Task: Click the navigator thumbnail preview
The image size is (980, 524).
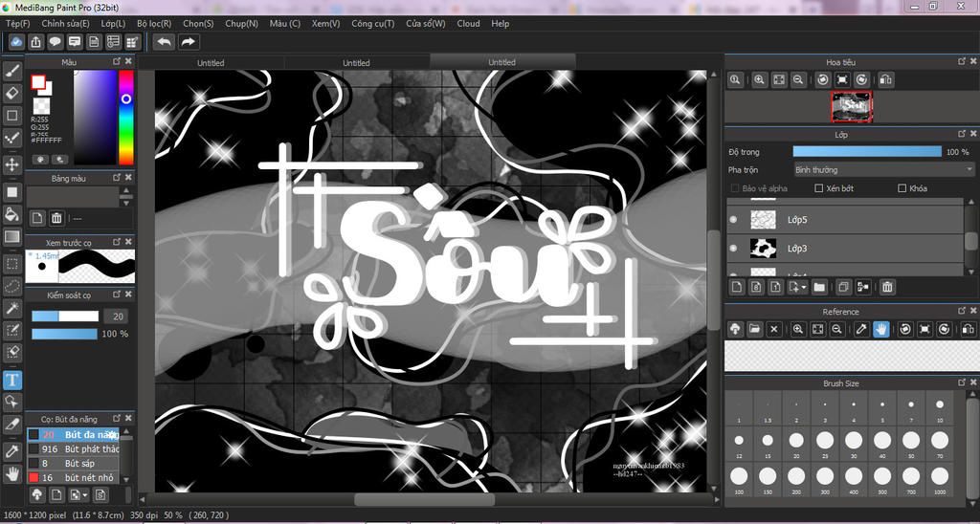Action: tap(851, 106)
